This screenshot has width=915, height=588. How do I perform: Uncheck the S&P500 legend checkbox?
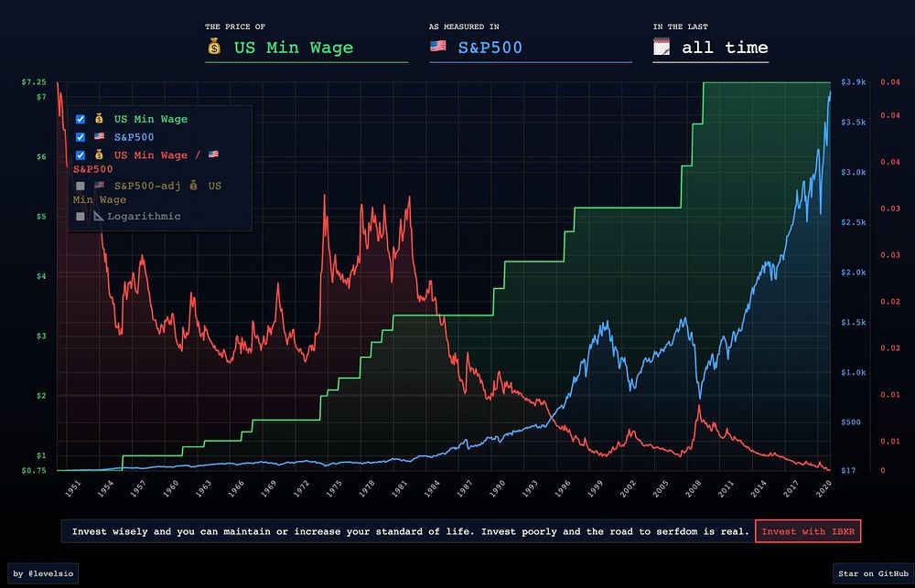[x=81, y=137]
